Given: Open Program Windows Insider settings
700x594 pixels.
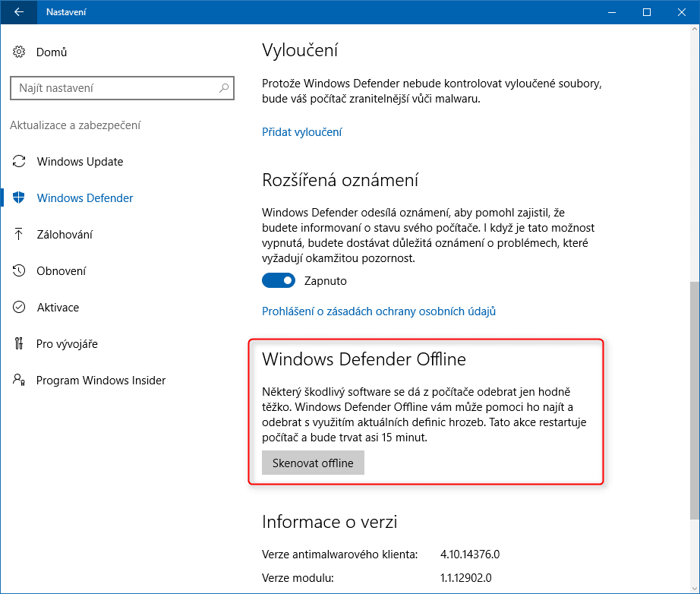Looking at the screenshot, I should coord(101,381).
